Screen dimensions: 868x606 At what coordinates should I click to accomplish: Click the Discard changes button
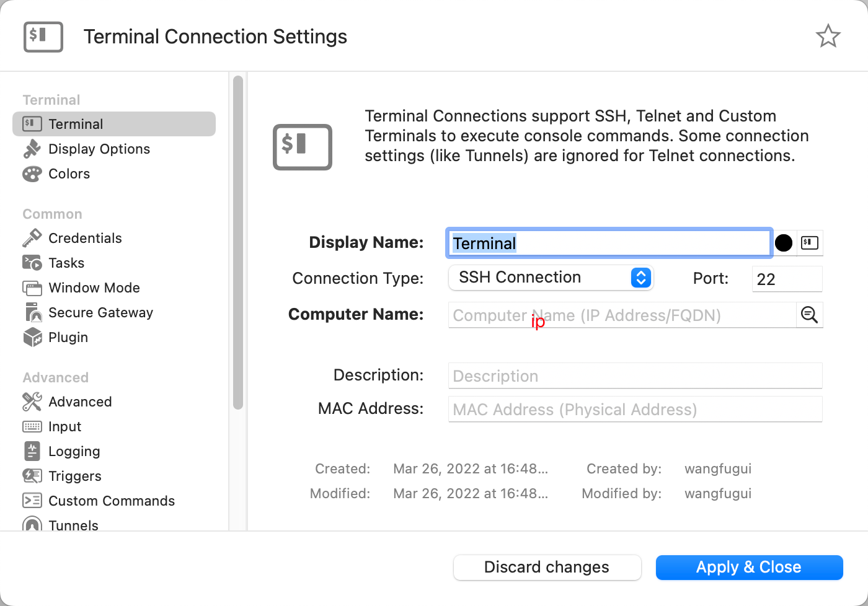547,567
